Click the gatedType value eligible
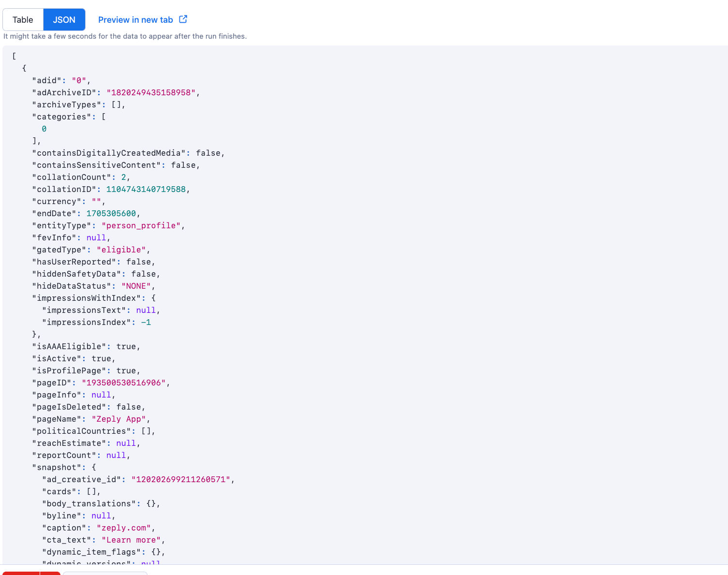The width and height of the screenshot is (728, 575). (x=121, y=250)
